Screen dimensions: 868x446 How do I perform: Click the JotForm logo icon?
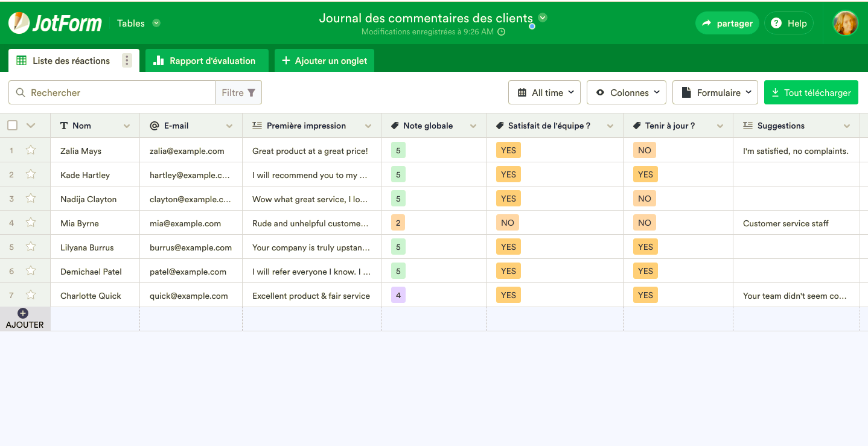pos(19,23)
